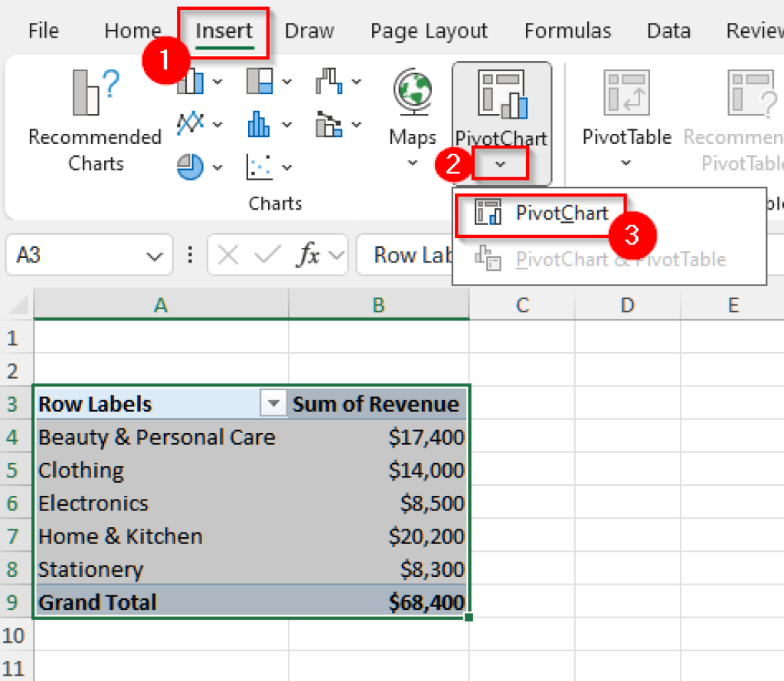Expand the column chart dropdown arrow
This screenshot has height=681, width=784.
point(217,81)
